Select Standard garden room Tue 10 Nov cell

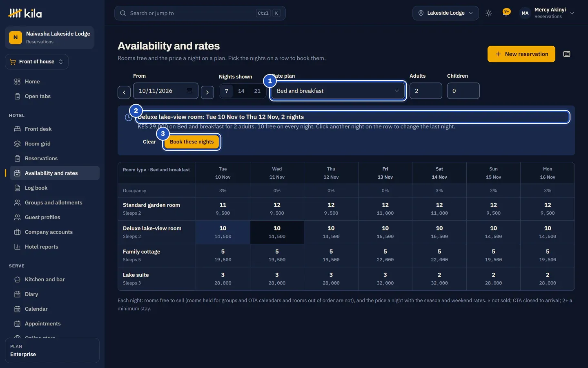pos(223,209)
